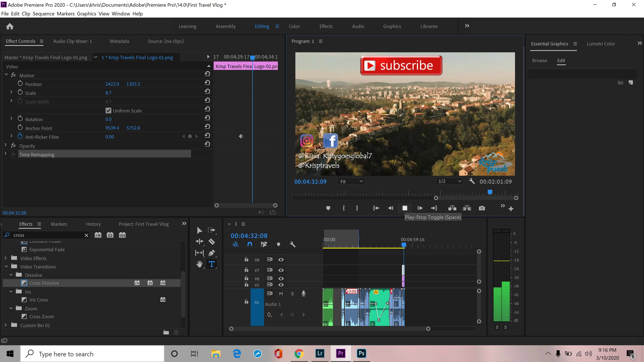The image size is (644, 362).
Task: Select the Razor tool
Action: [x=212, y=242]
